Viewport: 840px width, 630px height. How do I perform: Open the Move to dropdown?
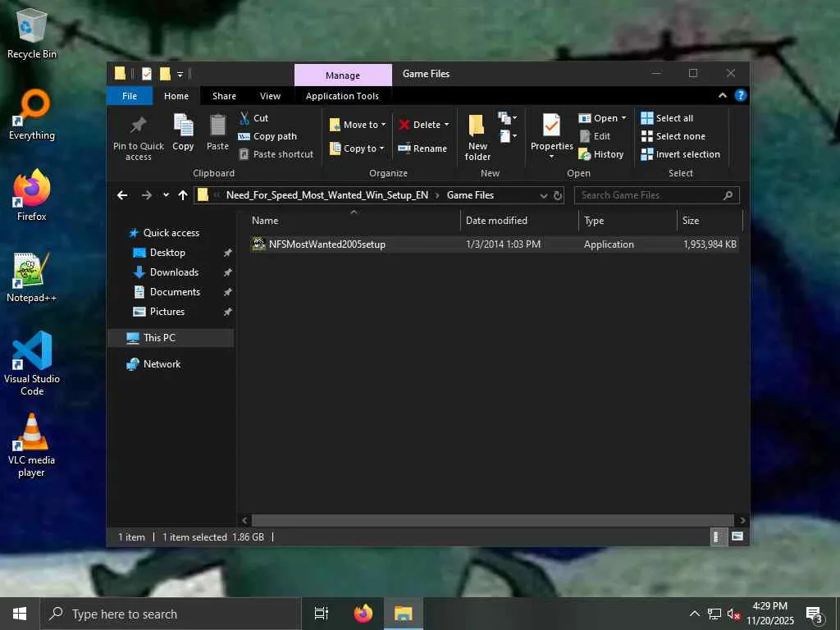[x=358, y=125]
